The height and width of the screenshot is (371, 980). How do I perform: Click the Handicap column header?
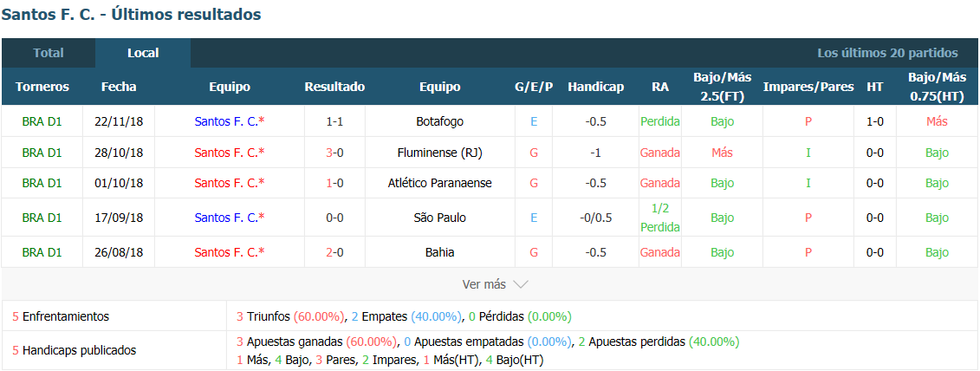coord(595,87)
